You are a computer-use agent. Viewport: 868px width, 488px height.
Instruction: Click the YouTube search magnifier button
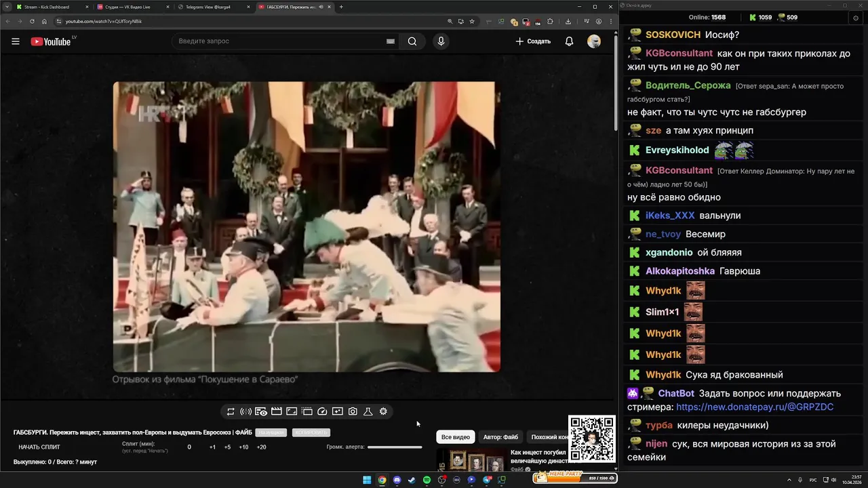[x=412, y=41]
